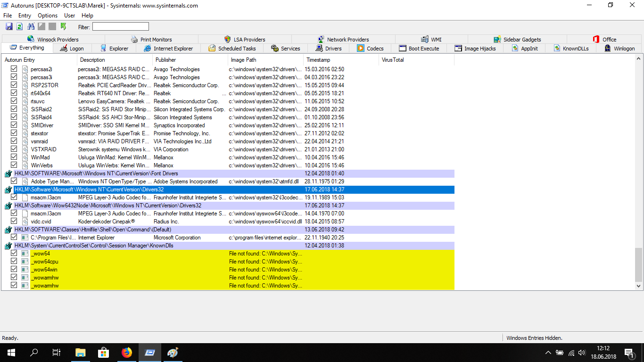Uncheck the Adobe Type Manager entry checkbox
Screen dimensions: 644x362
(14, 181)
